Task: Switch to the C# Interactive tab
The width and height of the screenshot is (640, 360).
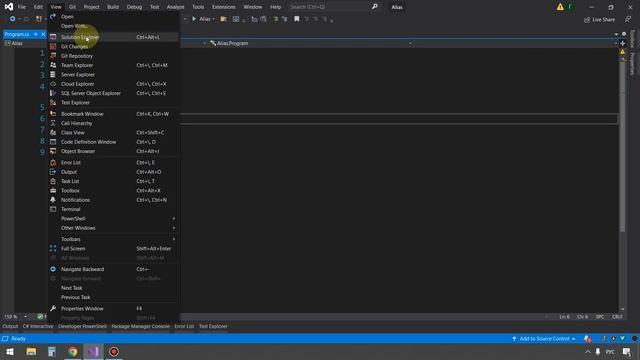Action: click(x=38, y=327)
